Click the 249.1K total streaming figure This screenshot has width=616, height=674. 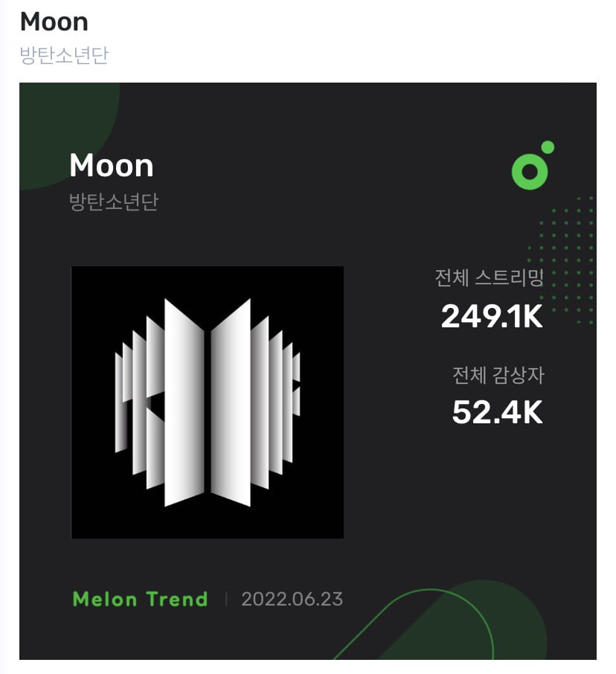click(x=492, y=317)
